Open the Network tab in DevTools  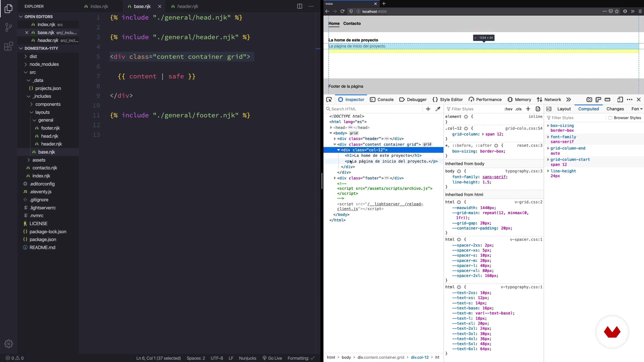(x=549, y=100)
